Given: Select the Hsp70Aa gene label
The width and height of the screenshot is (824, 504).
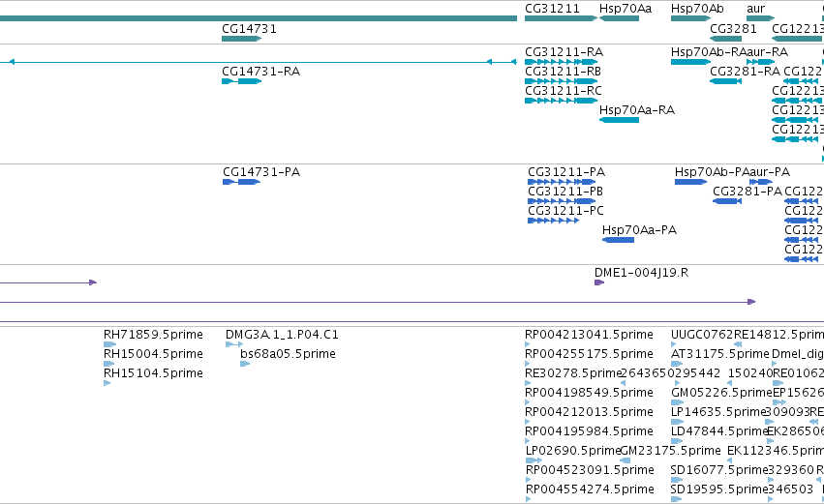Looking at the screenshot, I should pyautogui.click(x=626, y=9).
